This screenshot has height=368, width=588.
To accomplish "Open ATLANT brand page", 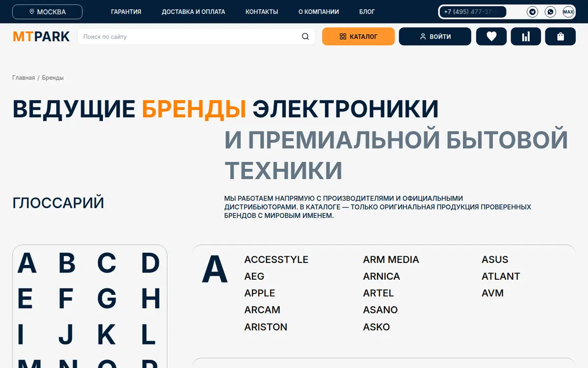I will point(501,276).
